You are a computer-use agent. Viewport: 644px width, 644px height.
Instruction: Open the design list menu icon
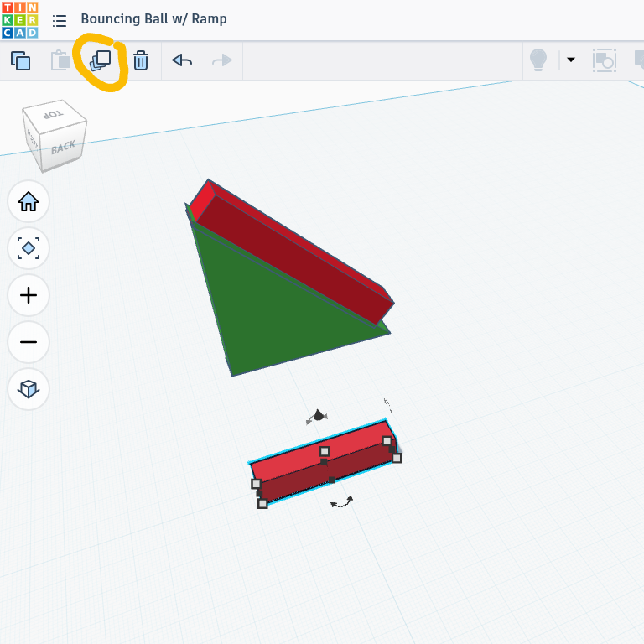click(60, 20)
